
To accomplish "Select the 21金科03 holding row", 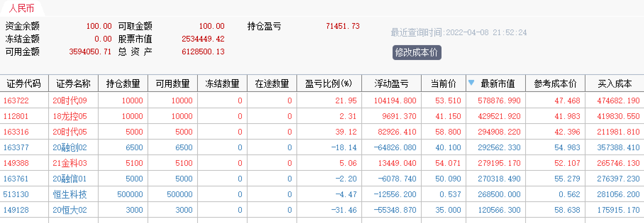I will pyautogui.click(x=70, y=163).
